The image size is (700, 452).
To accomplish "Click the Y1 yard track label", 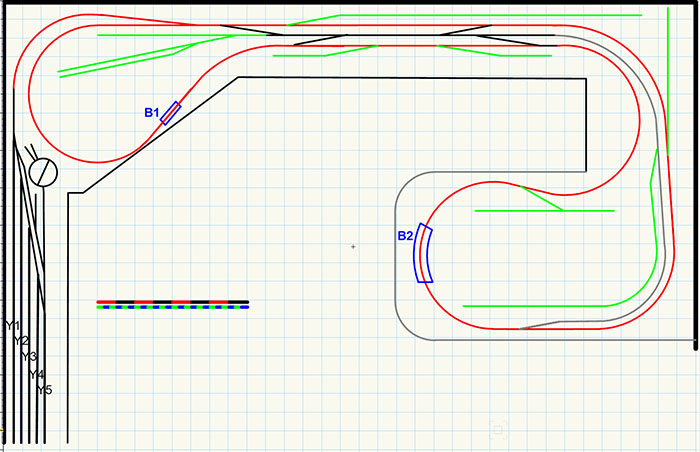I will [x=13, y=325].
